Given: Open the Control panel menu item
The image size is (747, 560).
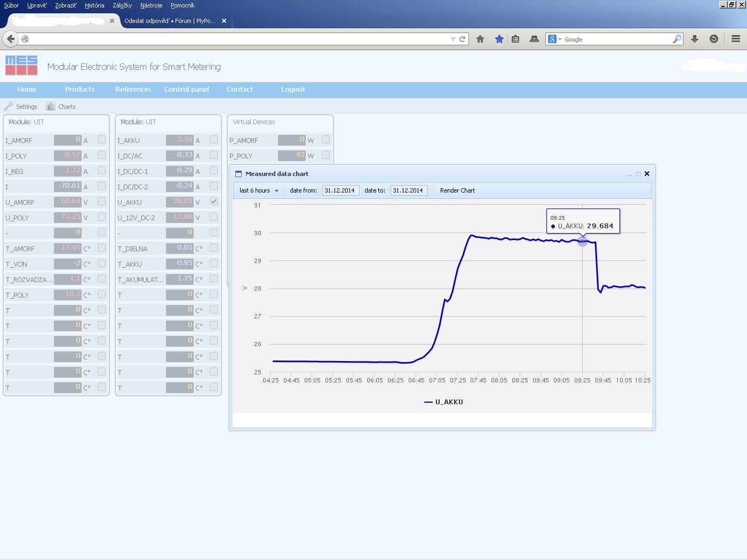Looking at the screenshot, I should tap(186, 89).
